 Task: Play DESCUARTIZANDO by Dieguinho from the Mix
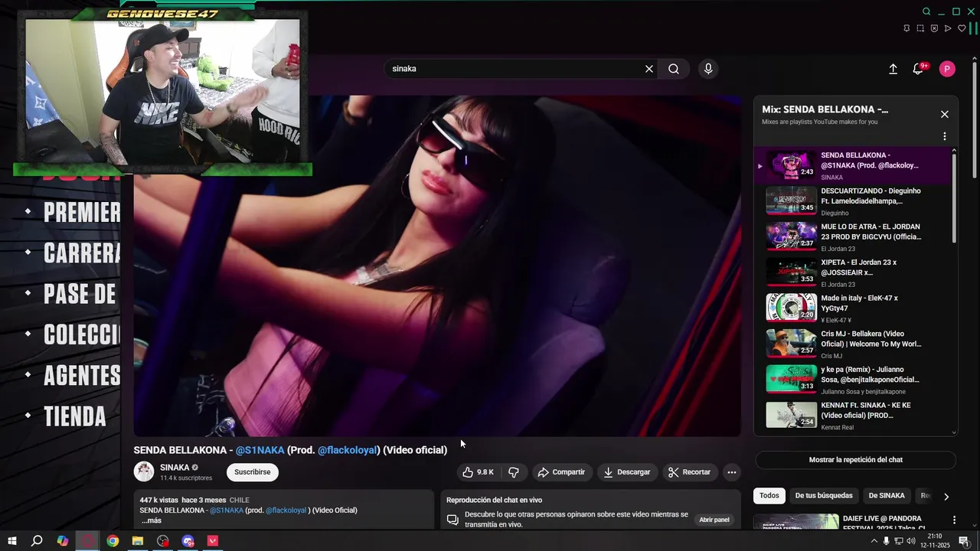[853, 201]
